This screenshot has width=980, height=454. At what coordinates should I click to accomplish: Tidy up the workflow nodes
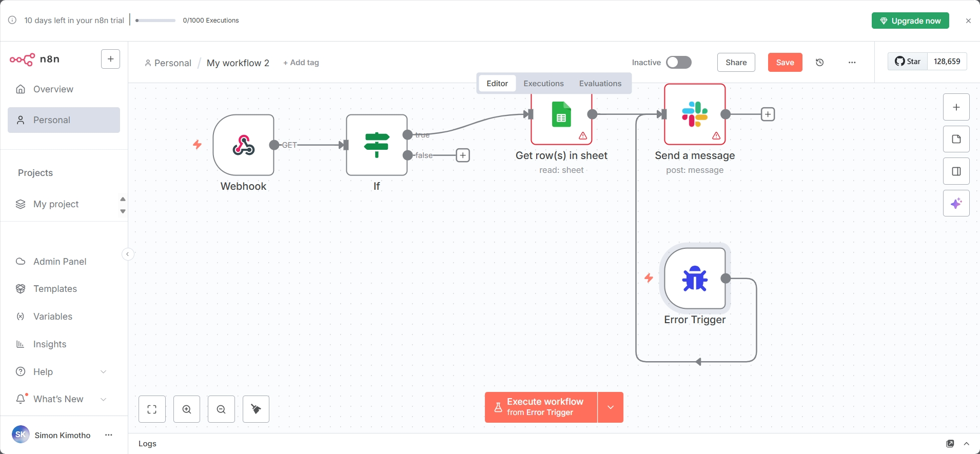256,409
